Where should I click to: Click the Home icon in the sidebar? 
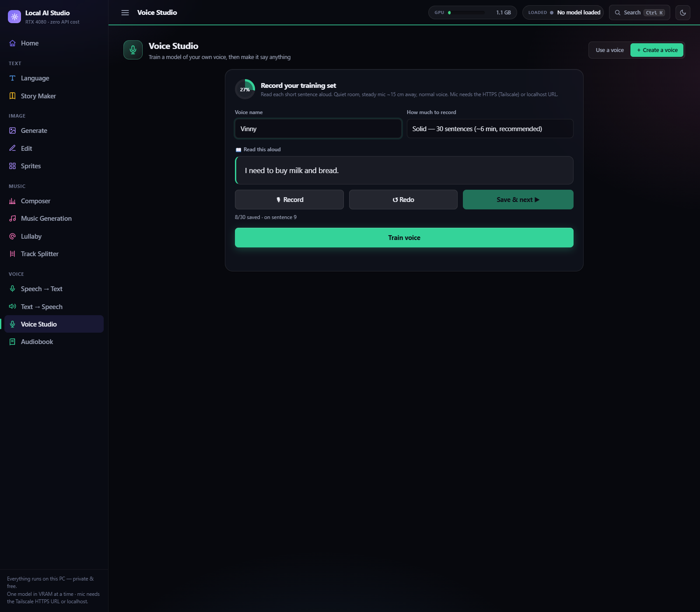13,43
